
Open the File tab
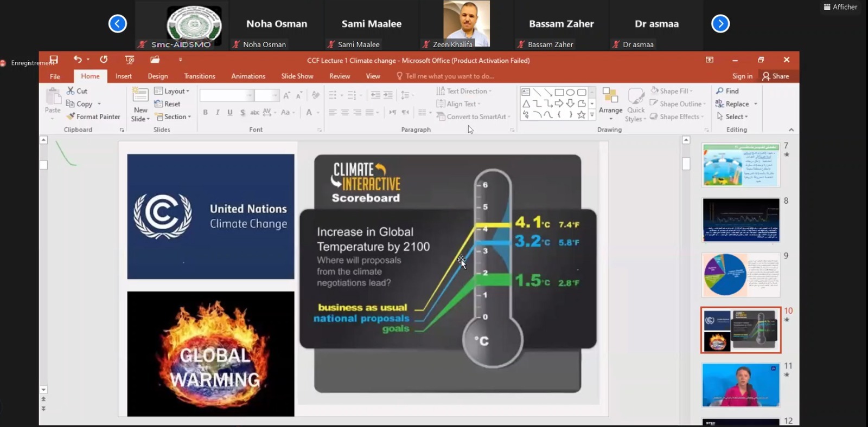point(55,76)
